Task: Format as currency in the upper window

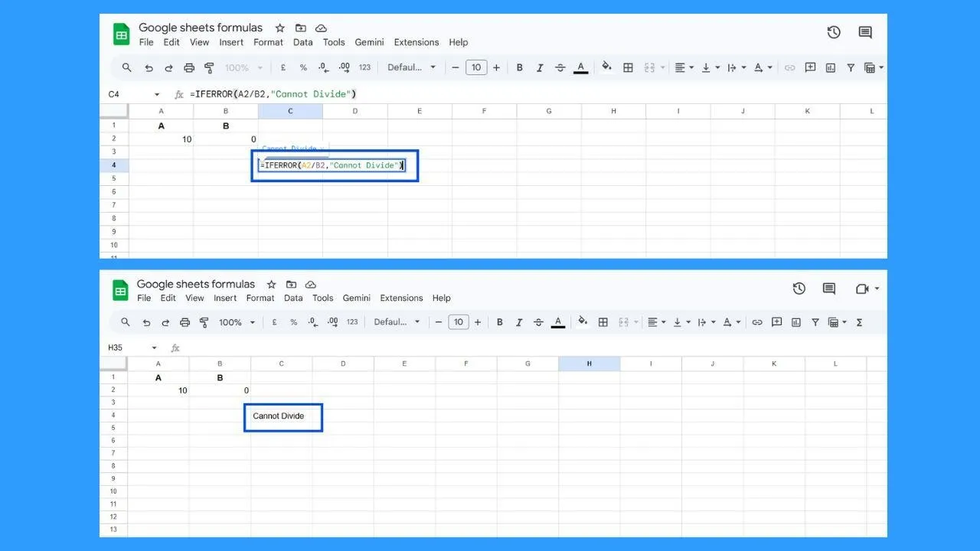Action: click(x=283, y=67)
